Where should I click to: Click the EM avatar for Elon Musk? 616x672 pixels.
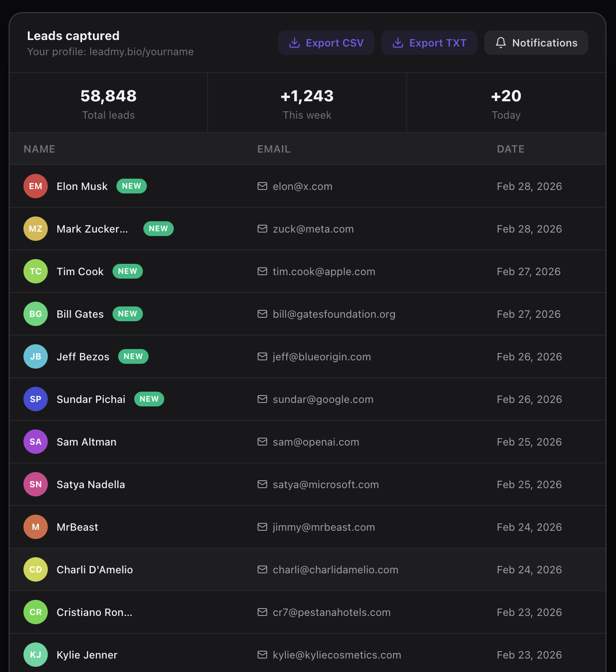coord(36,186)
